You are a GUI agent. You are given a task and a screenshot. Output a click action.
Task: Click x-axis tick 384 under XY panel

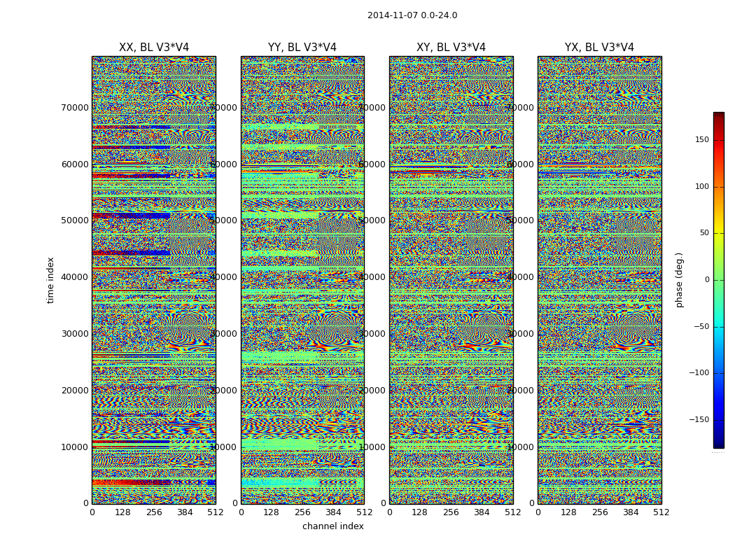pyautogui.click(x=482, y=512)
